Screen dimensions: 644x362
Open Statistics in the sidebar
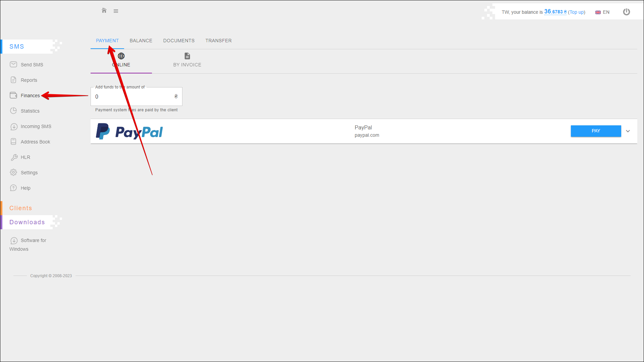coord(30,111)
